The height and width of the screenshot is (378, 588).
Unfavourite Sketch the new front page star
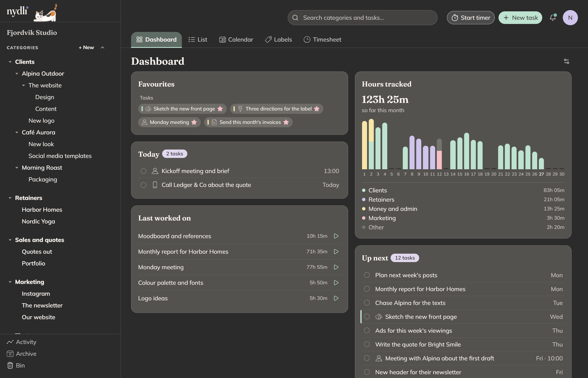tap(220, 109)
